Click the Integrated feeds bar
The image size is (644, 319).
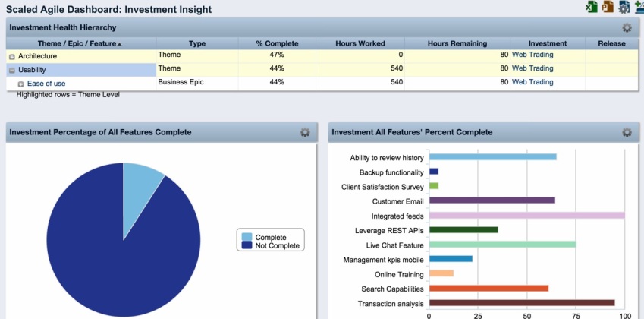[x=526, y=216]
